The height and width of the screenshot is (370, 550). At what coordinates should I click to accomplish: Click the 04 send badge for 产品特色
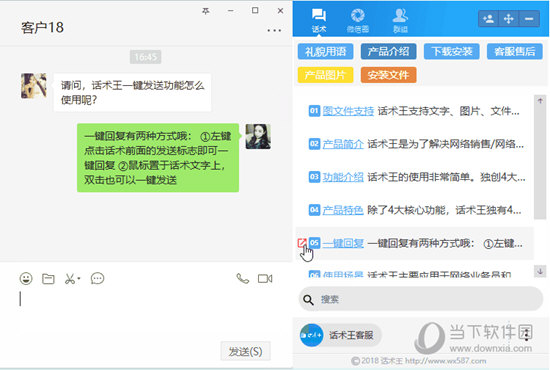[314, 210]
